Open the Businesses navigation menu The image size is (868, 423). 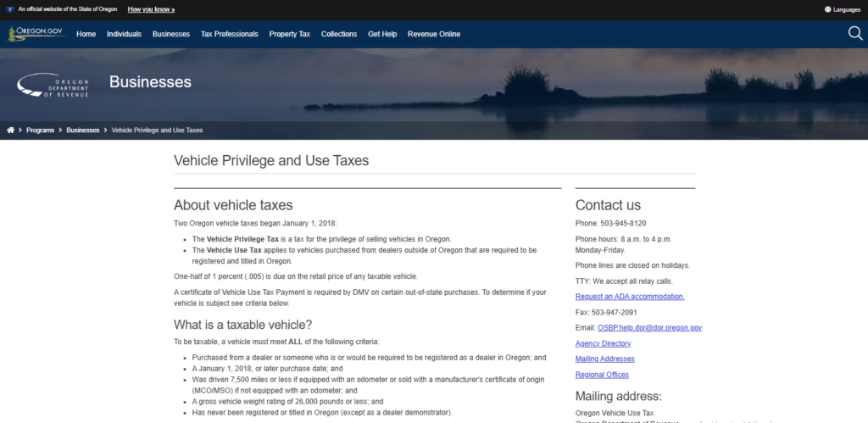tap(171, 34)
